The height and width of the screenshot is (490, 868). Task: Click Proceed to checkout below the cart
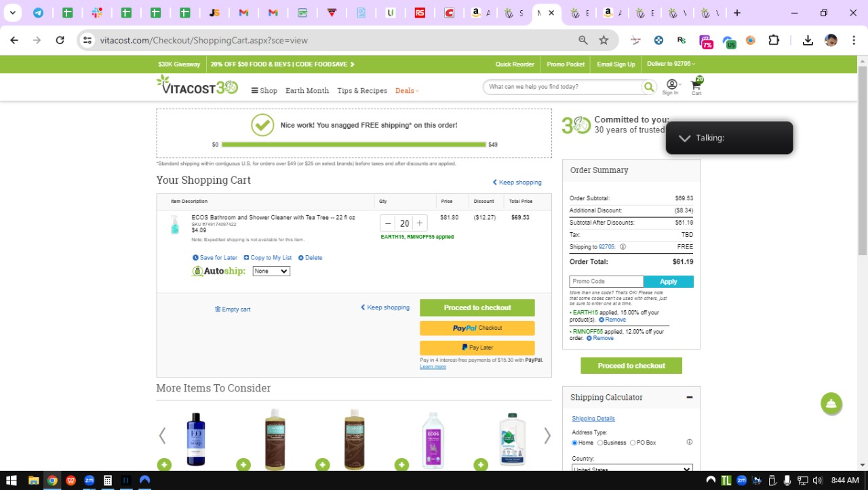click(x=477, y=307)
